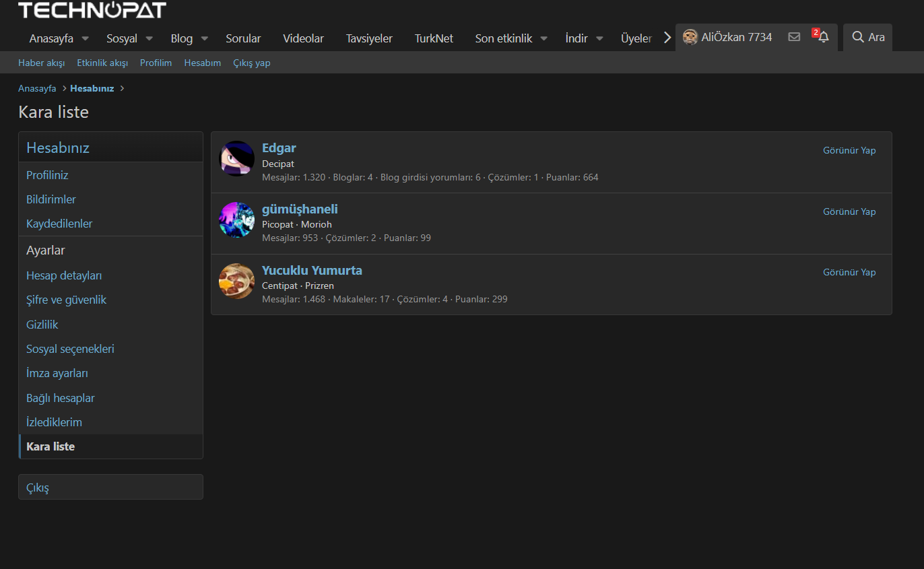Screen dimensions: 924x569
Task: Click the Hesabım sub-navigation link
Action: 203,63
